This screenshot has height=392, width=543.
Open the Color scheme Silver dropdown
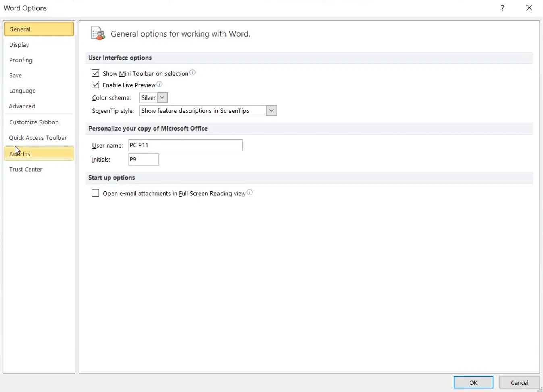click(154, 97)
